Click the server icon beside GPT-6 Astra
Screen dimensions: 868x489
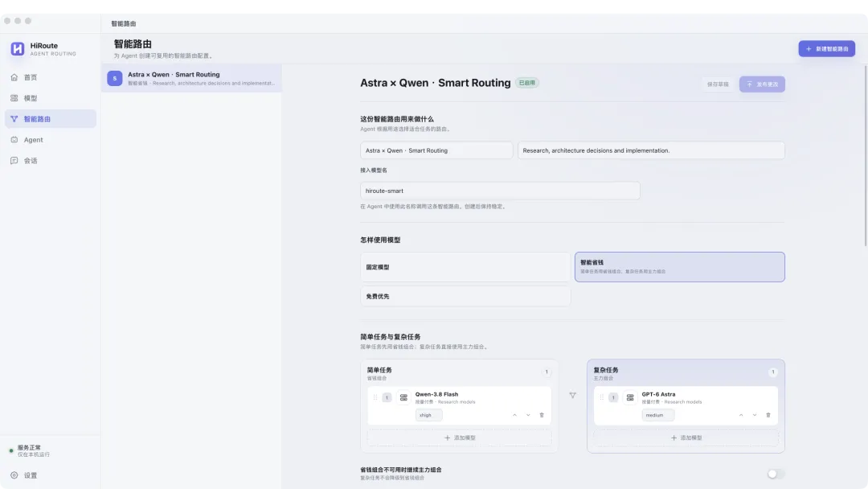630,397
